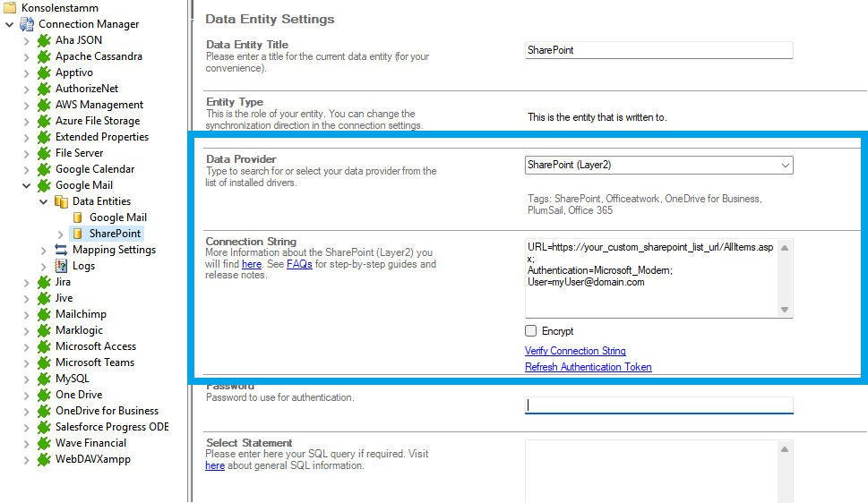868x503 pixels.
Task: Expand the One Drive connection node
Action: pos(26,395)
